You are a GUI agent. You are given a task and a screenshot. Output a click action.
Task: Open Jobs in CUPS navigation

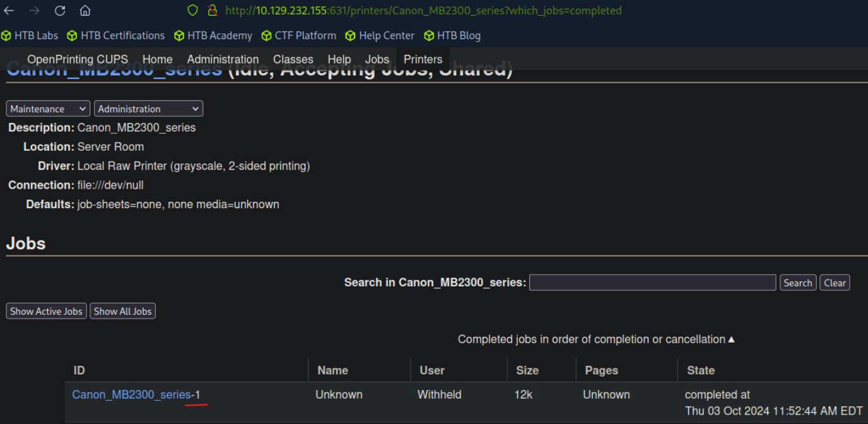pos(377,59)
